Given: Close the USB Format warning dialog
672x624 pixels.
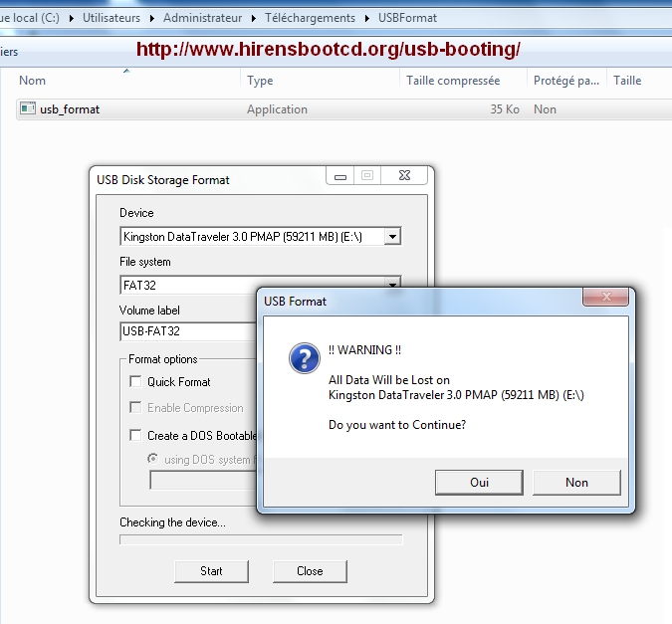Looking at the screenshot, I should pyautogui.click(x=605, y=300).
